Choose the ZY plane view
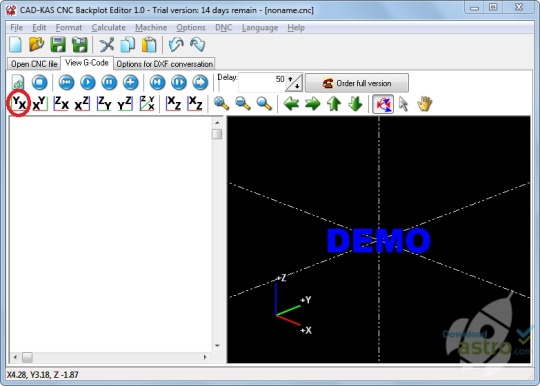The width and height of the screenshot is (540, 386). (x=104, y=103)
